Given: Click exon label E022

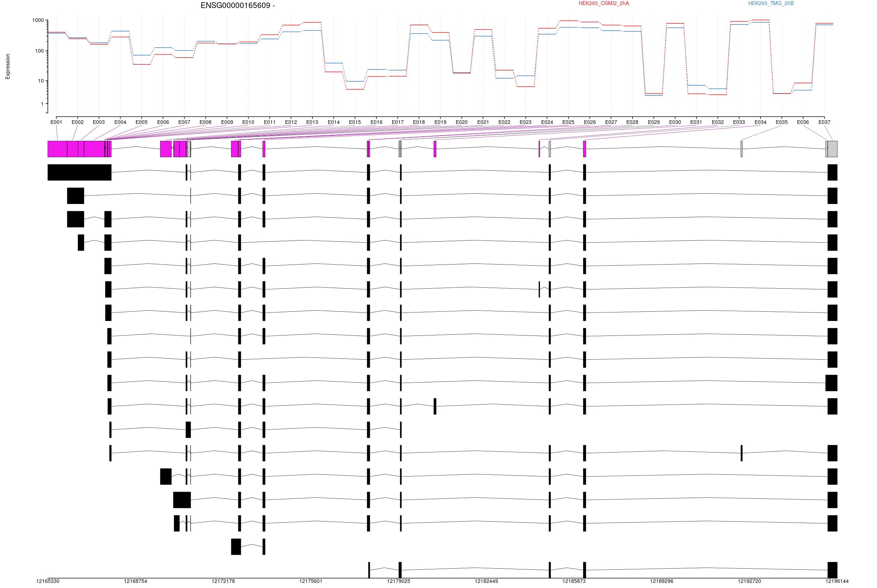Looking at the screenshot, I should tap(504, 122).
